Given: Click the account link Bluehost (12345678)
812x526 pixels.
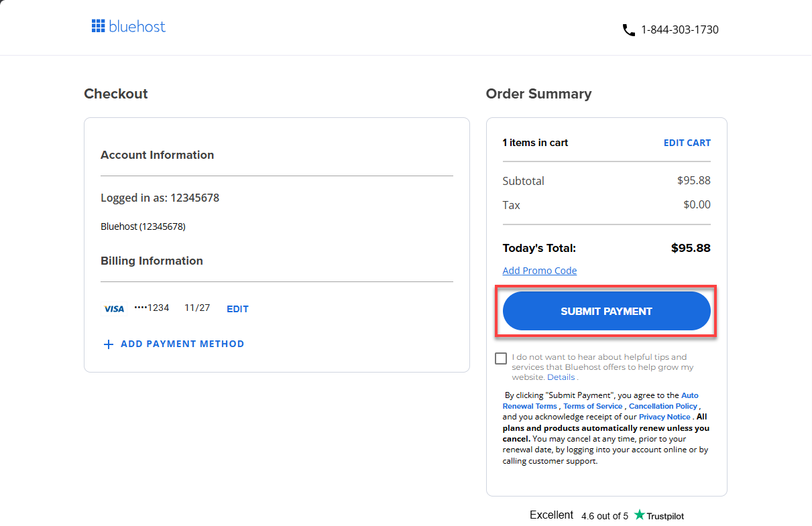Looking at the screenshot, I should tap(143, 226).
